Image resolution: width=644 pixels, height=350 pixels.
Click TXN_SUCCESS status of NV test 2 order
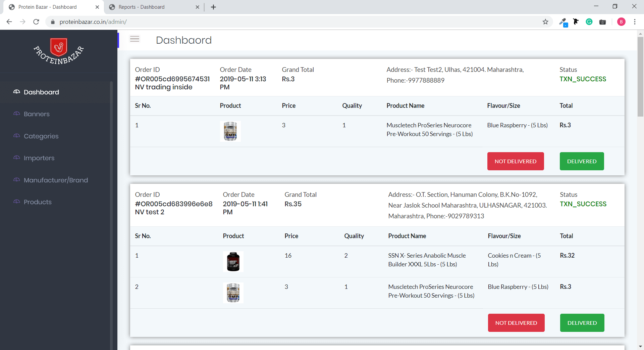pyautogui.click(x=583, y=204)
